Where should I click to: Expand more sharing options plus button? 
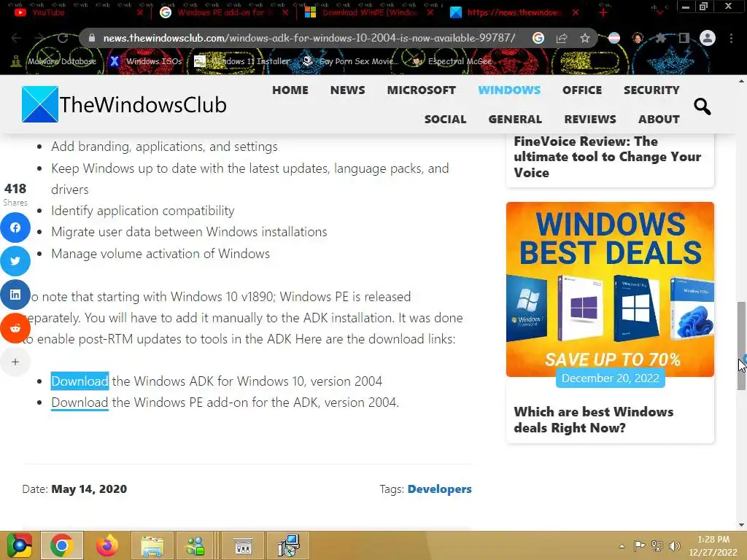point(15,362)
